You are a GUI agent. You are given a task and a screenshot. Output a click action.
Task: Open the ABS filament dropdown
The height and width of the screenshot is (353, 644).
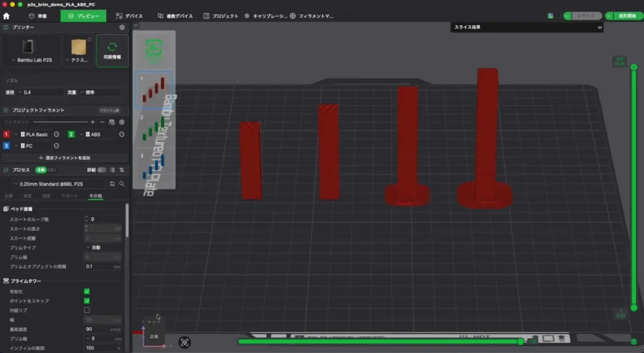[x=97, y=135]
